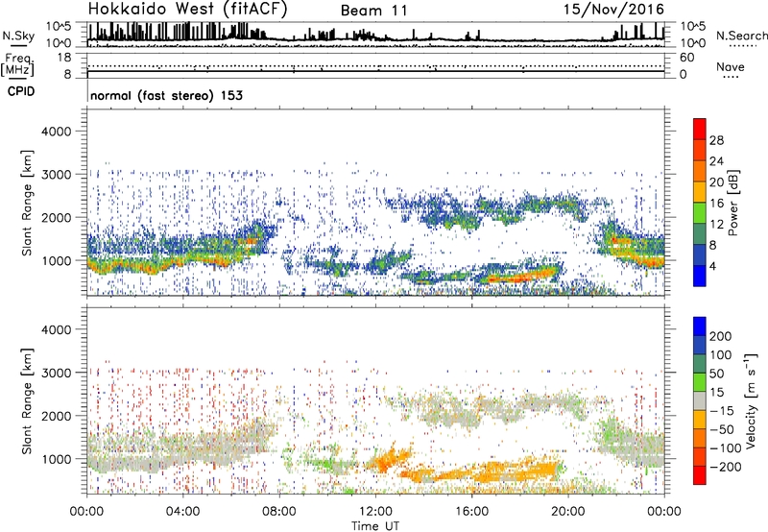
Task: Select the "16:00" time tick label
Action: pyautogui.click(x=471, y=512)
